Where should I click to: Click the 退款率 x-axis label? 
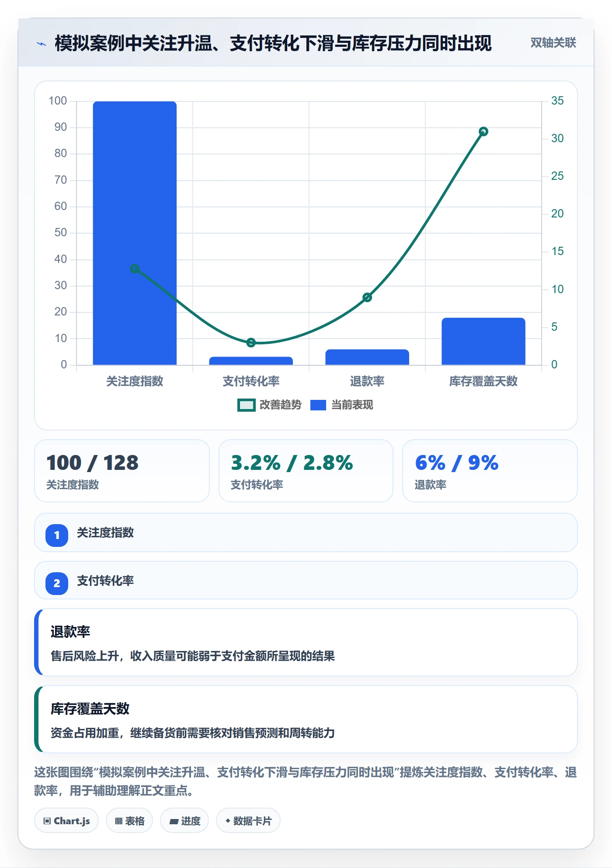point(367,381)
